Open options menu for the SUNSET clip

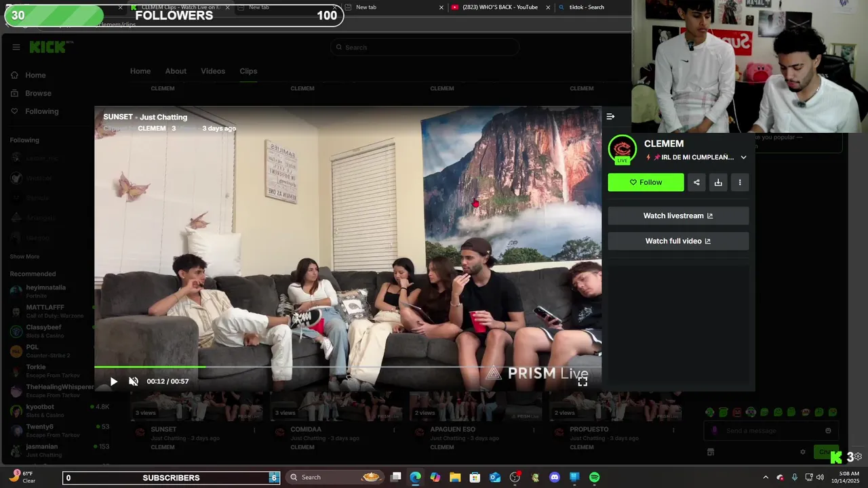tap(254, 430)
